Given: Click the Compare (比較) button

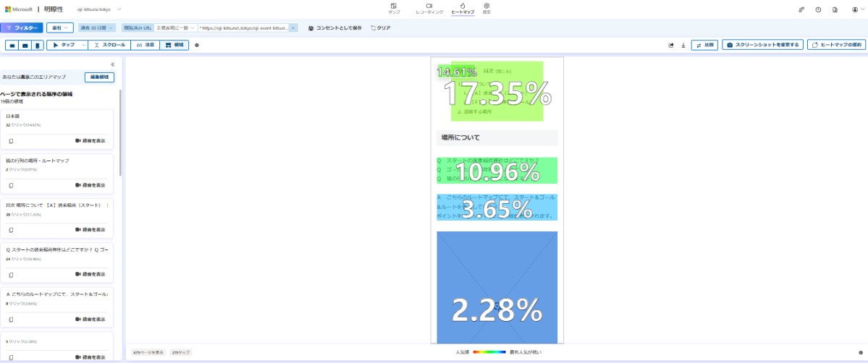Looking at the screenshot, I should pos(705,45).
